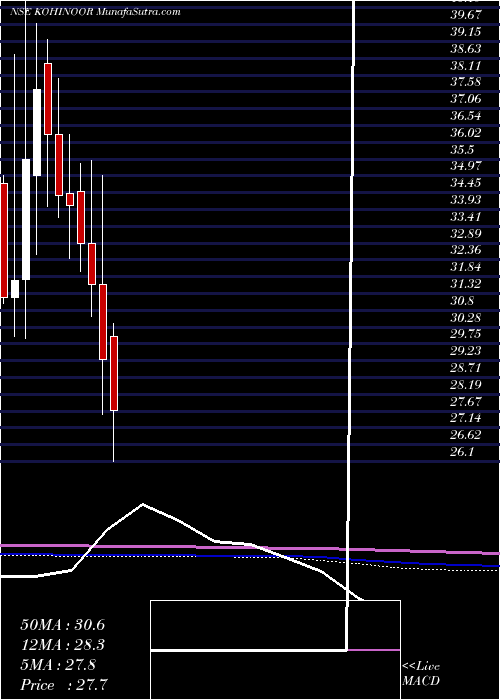Image resolution: width=500 pixels, height=700 pixels.
Task: Select the 36.54 price axis label
Action: (466, 116)
